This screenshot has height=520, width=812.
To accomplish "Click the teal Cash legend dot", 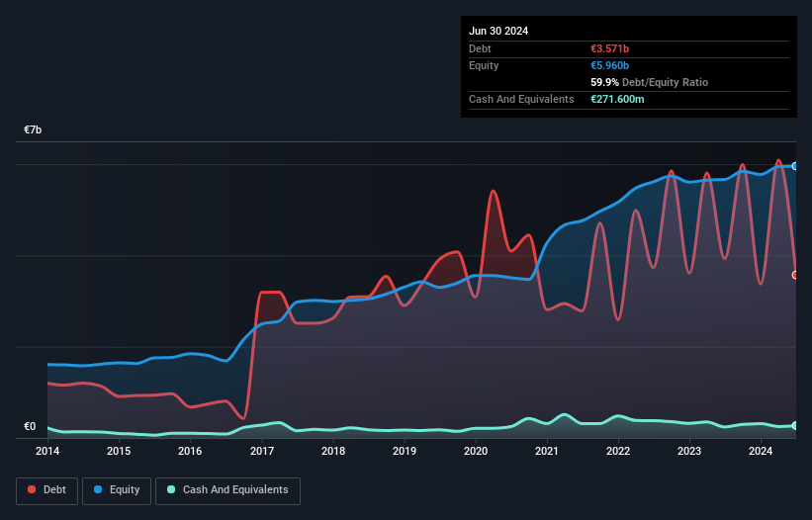I will pos(171,489).
